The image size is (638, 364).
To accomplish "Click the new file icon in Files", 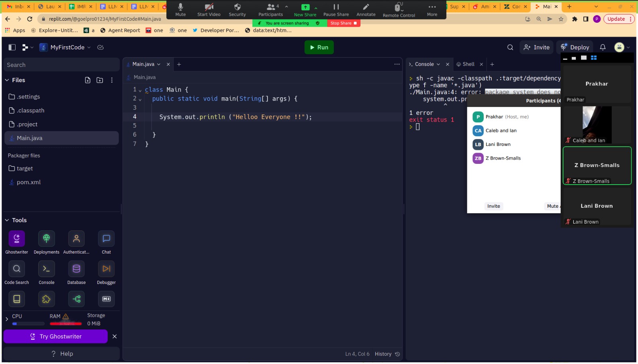I will point(88,80).
